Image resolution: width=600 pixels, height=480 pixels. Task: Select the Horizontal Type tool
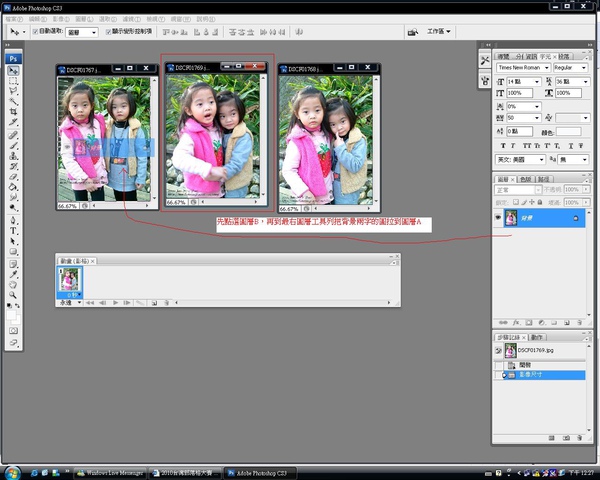(x=13, y=231)
